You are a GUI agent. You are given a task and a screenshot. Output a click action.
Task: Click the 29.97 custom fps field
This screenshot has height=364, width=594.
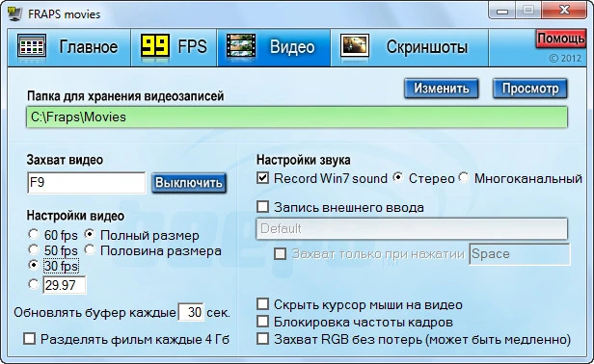[x=65, y=285]
